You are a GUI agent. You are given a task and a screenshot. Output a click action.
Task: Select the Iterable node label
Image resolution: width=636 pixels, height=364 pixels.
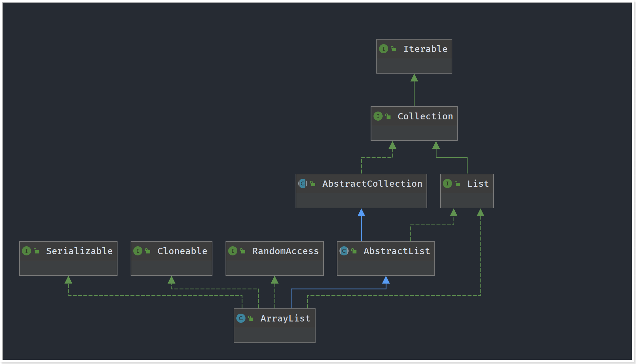(425, 49)
